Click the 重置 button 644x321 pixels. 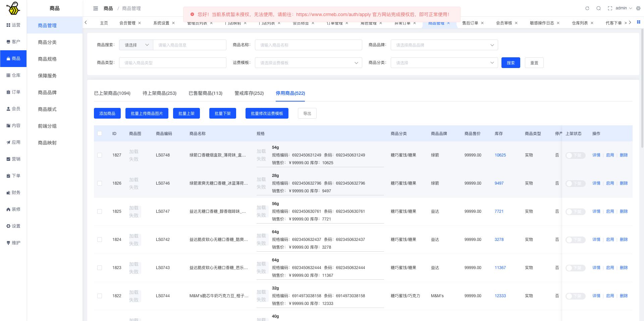coord(534,63)
